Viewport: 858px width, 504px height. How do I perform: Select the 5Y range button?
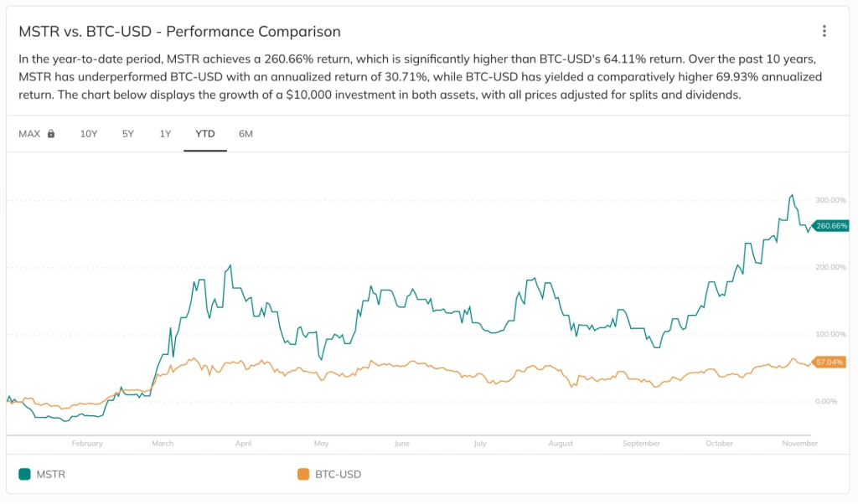[x=127, y=133]
